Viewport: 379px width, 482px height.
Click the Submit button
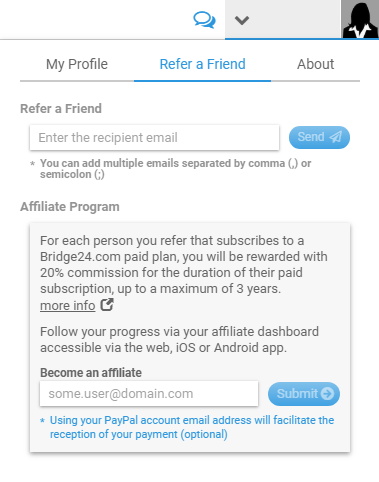304,394
